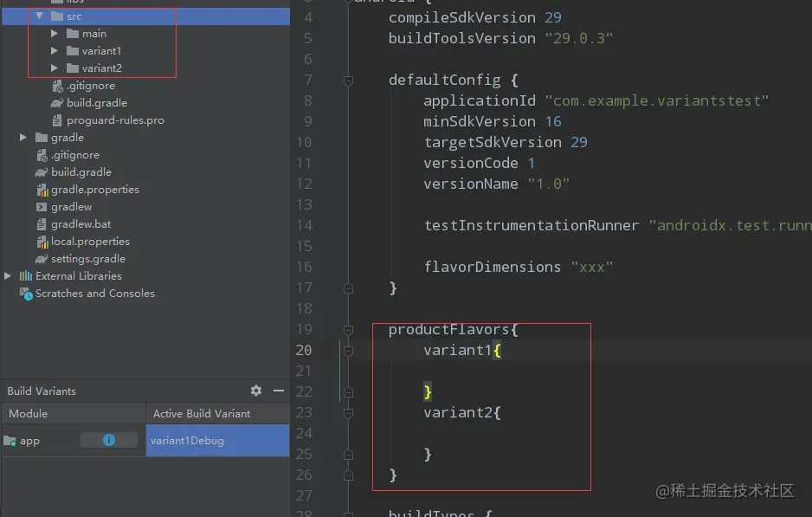Select variant2 folder label in tree
The height and width of the screenshot is (517, 812).
pos(102,68)
